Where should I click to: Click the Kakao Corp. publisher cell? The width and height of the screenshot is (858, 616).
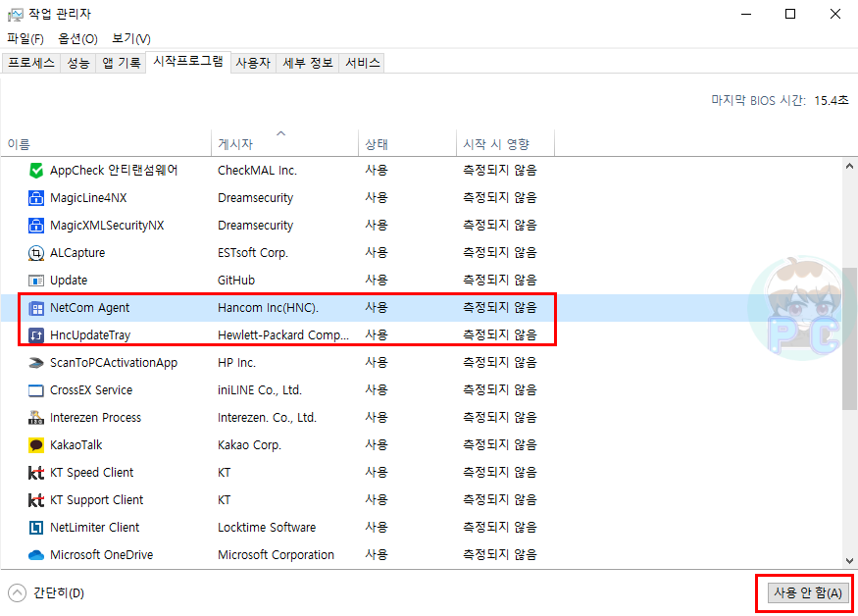(x=249, y=445)
